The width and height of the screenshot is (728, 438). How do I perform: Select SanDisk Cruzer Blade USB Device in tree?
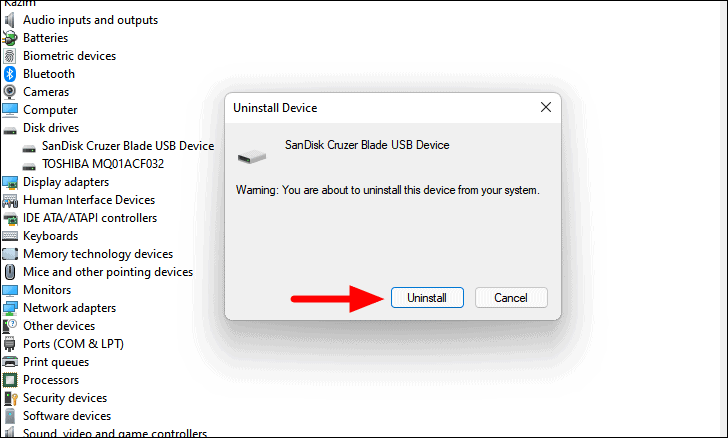tap(128, 146)
